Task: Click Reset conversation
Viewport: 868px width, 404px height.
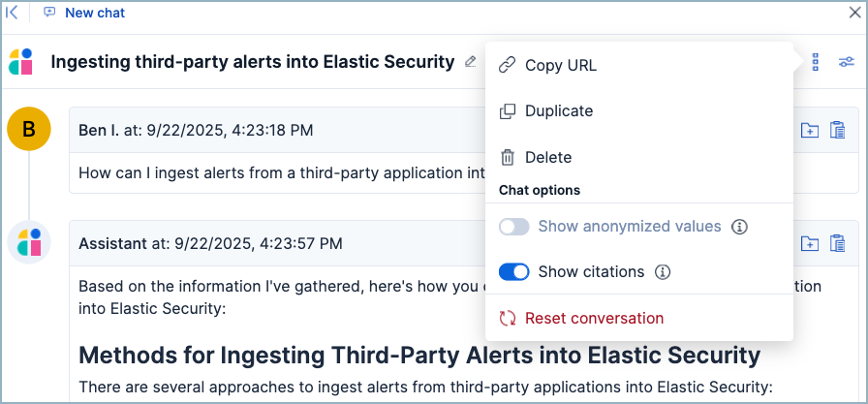Action: [594, 318]
